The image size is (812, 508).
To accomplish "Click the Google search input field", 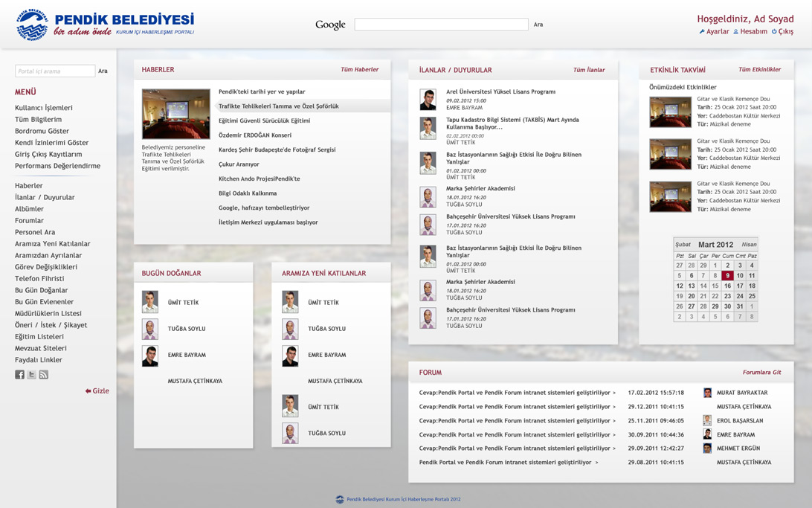I will tap(441, 25).
